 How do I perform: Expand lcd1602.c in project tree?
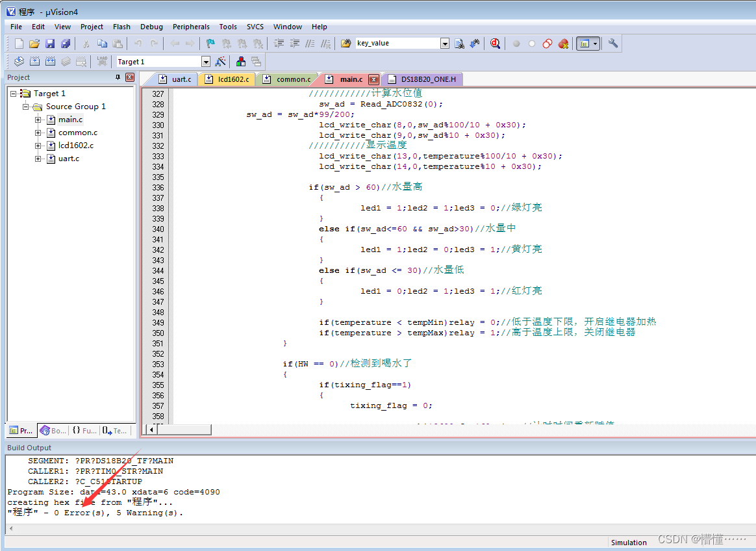click(x=38, y=146)
